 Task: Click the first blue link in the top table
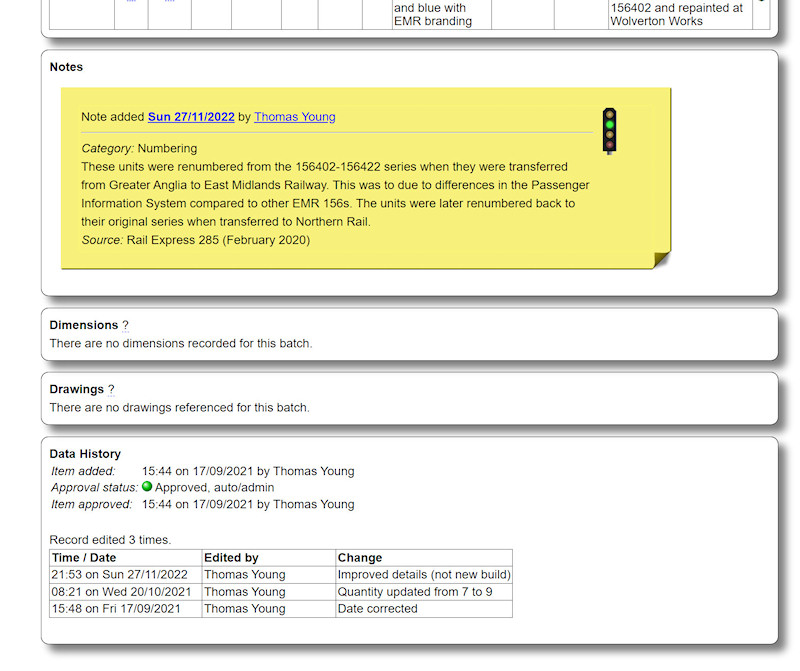tap(128, 3)
